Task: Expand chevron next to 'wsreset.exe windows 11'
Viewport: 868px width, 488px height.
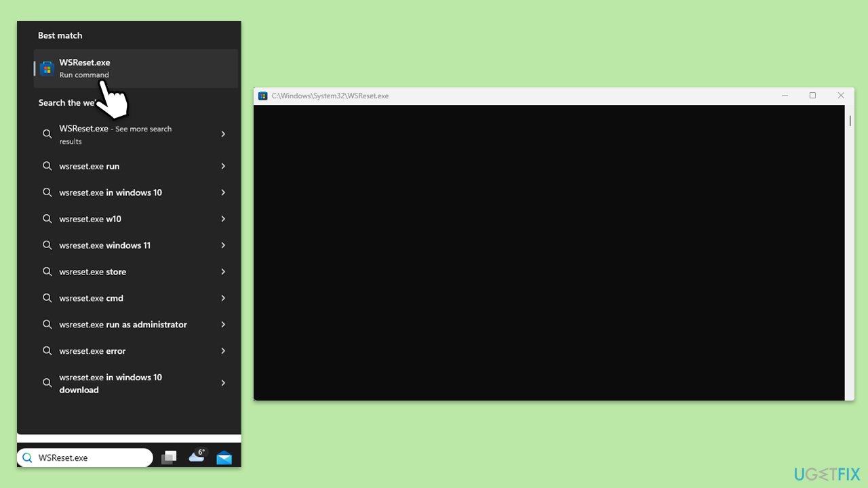Action: [x=223, y=245]
